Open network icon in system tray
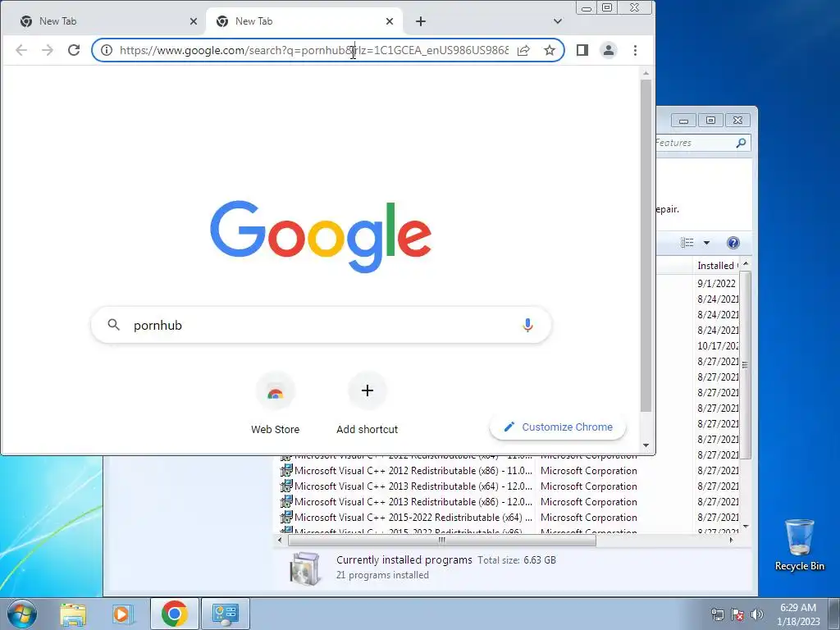 coord(717,614)
